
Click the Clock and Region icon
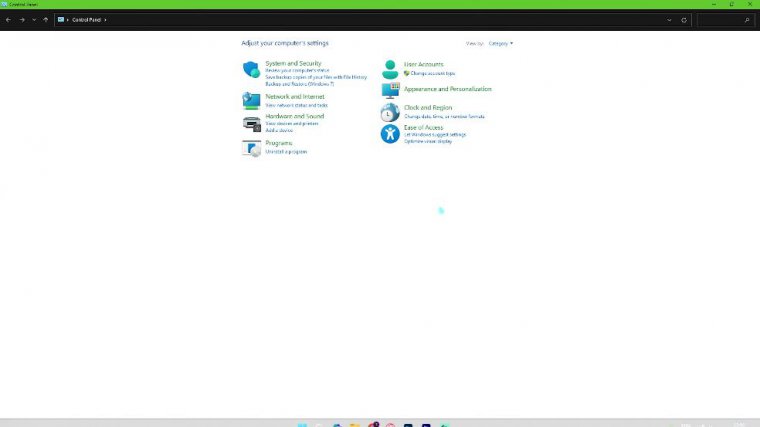390,112
